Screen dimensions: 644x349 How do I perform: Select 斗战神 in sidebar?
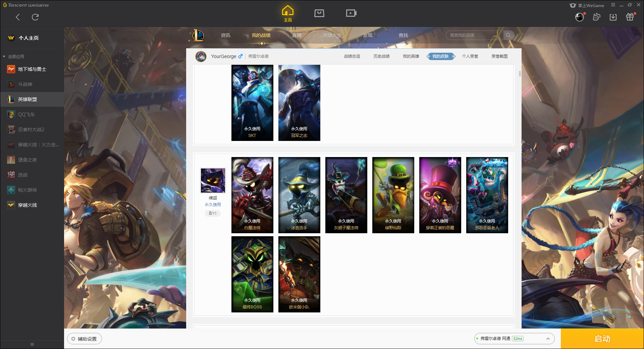(x=32, y=84)
